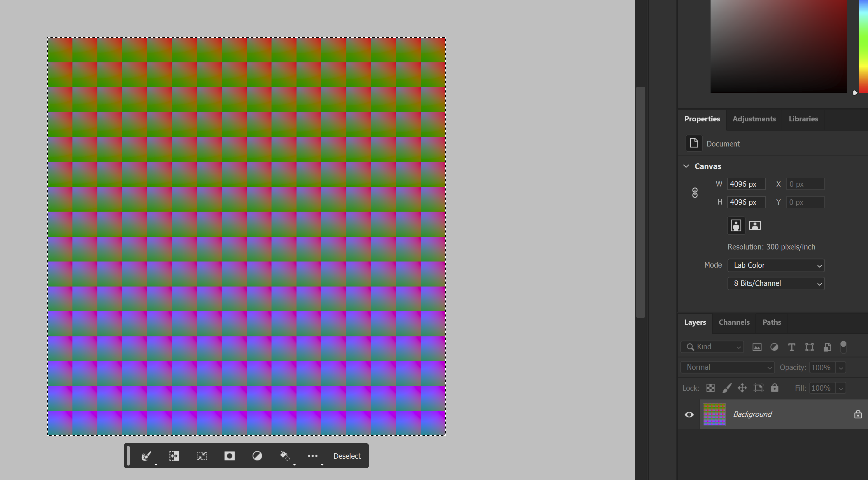Image resolution: width=868 pixels, height=480 pixels.
Task: Click the canvas Width field
Action: 746,184
